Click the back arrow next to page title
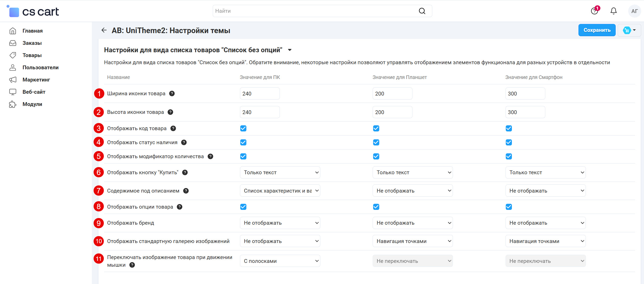This screenshot has height=284, width=644. (104, 30)
